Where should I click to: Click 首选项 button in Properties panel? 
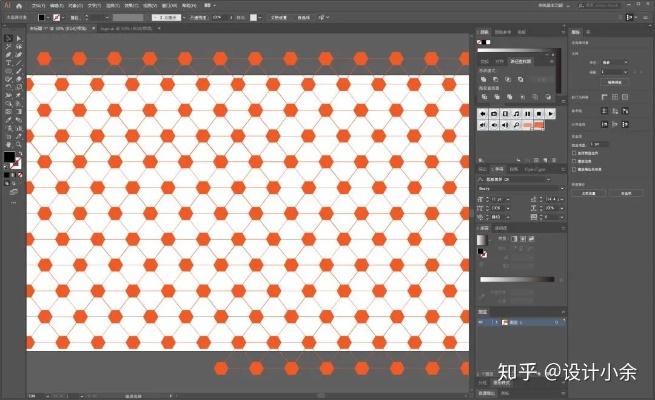click(626, 193)
